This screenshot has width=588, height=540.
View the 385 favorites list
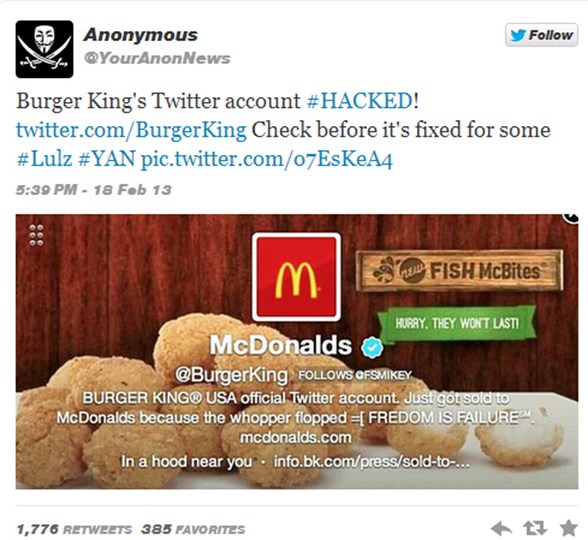coord(193,530)
